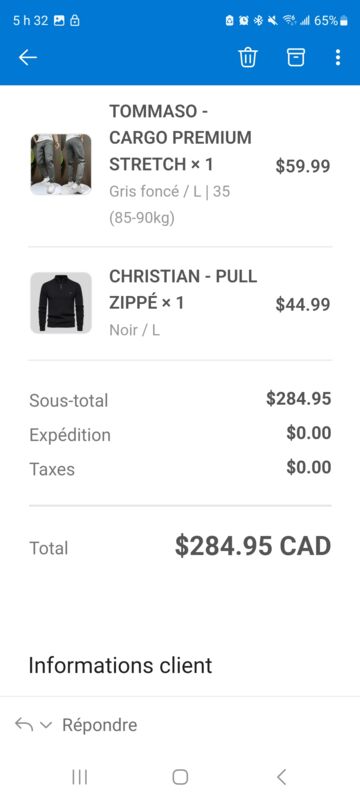
Task: Tap the back arrow to leave email
Action: click(x=28, y=58)
